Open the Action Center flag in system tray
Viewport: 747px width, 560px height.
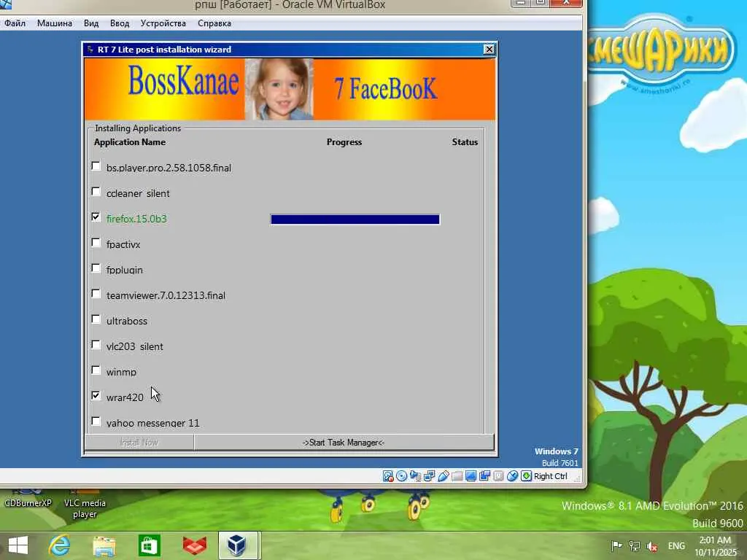(x=616, y=546)
